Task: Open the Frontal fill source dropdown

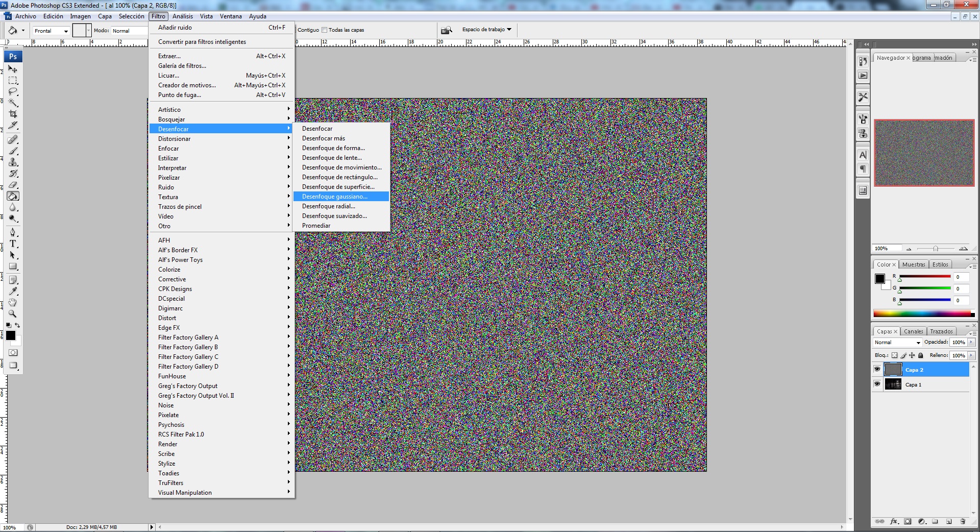Action: pos(51,31)
